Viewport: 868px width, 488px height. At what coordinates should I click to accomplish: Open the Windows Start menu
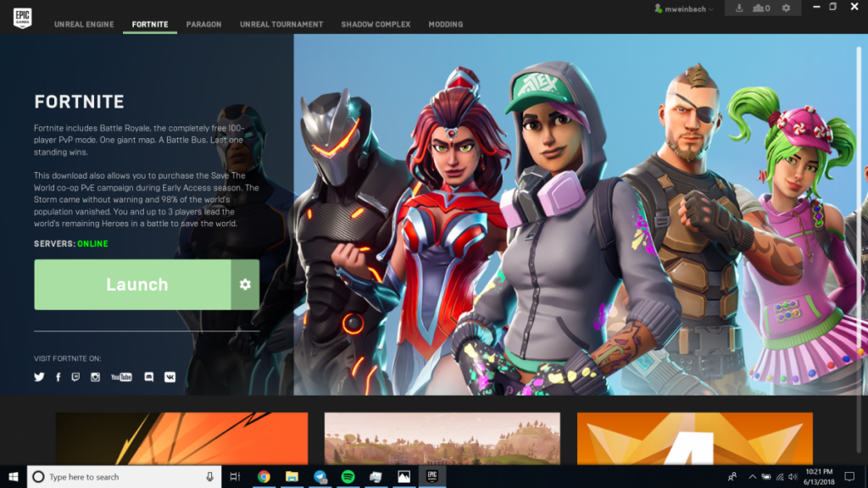[x=14, y=477]
